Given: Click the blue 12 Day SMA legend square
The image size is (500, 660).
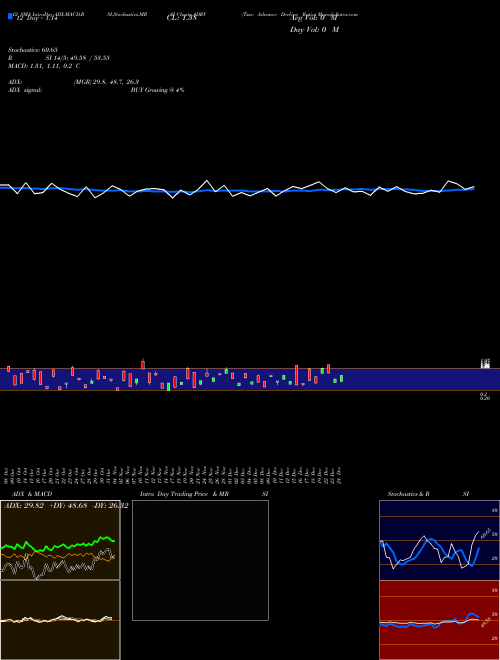Looking at the screenshot, I should (x=10, y=16).
